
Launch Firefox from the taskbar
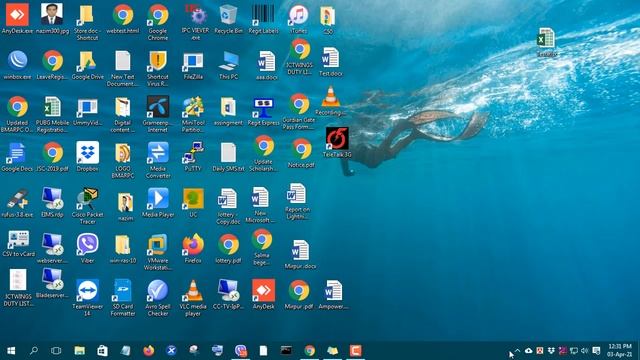pos(149,351)
